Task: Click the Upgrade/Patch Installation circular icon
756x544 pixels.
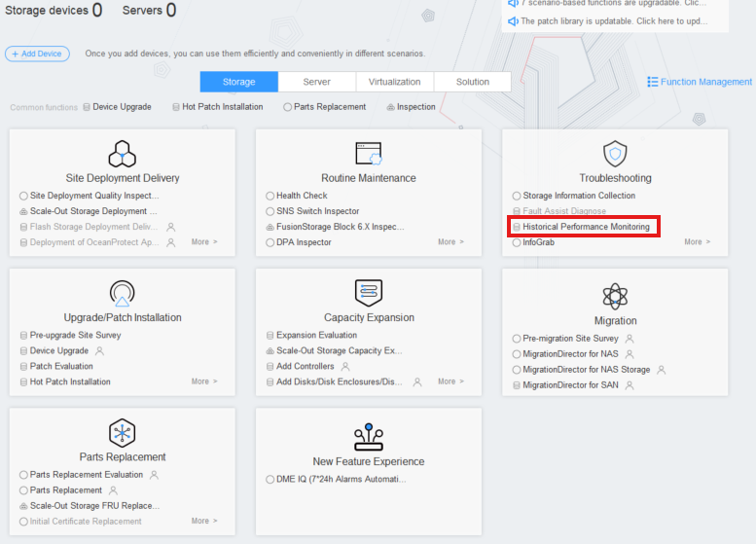Action: coord(122,293)
